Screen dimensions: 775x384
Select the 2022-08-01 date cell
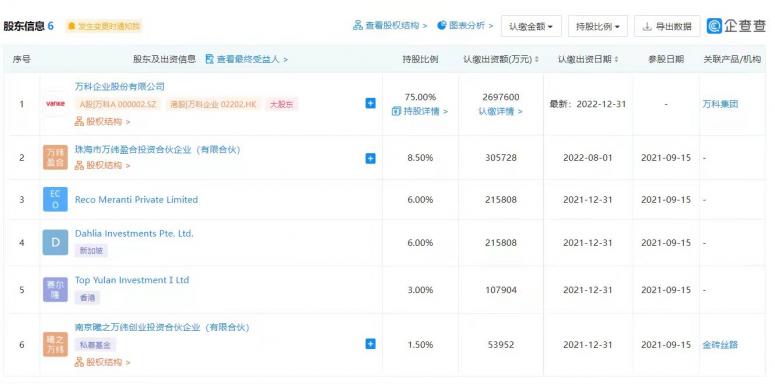pyautogui.click(x=588, y=158)
